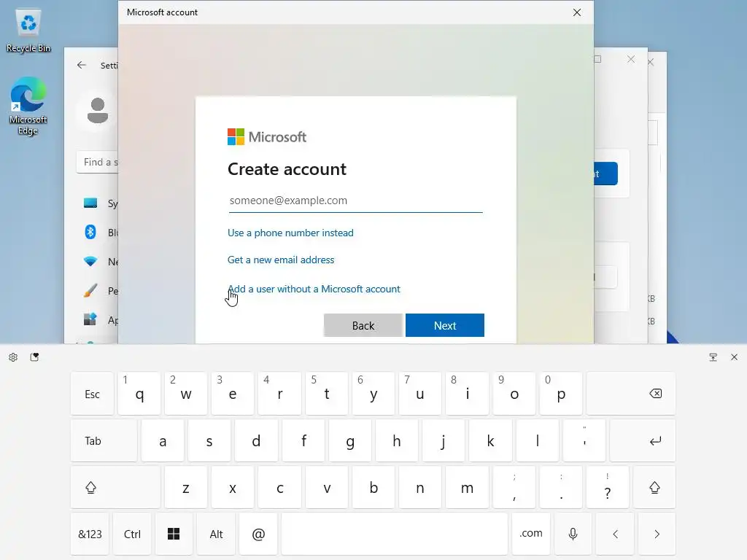Screen dimensions: 747x560
Task: Launch Microsoft Edge from desktop shortcut
Action: (x=28, y=106)
